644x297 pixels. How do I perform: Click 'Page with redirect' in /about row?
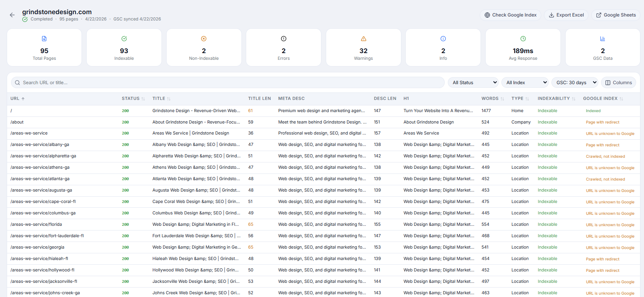pyautogui.click(x=603, y=122)
